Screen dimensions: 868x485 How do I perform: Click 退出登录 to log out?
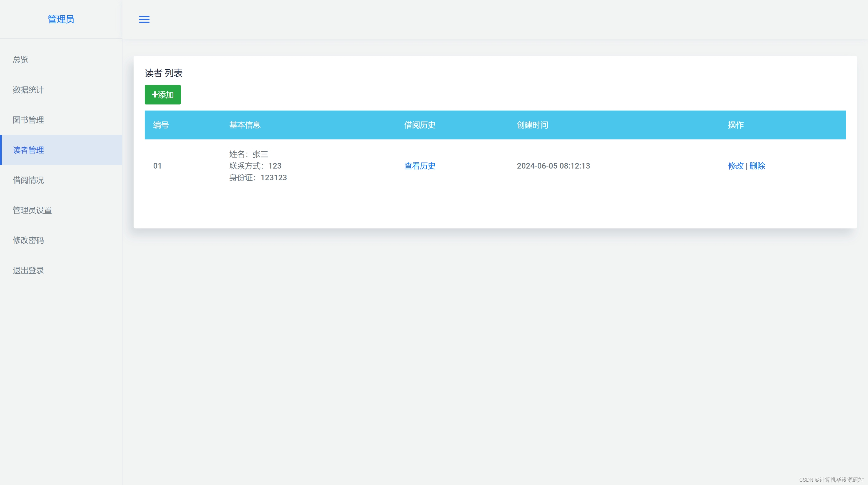[28, 270]
